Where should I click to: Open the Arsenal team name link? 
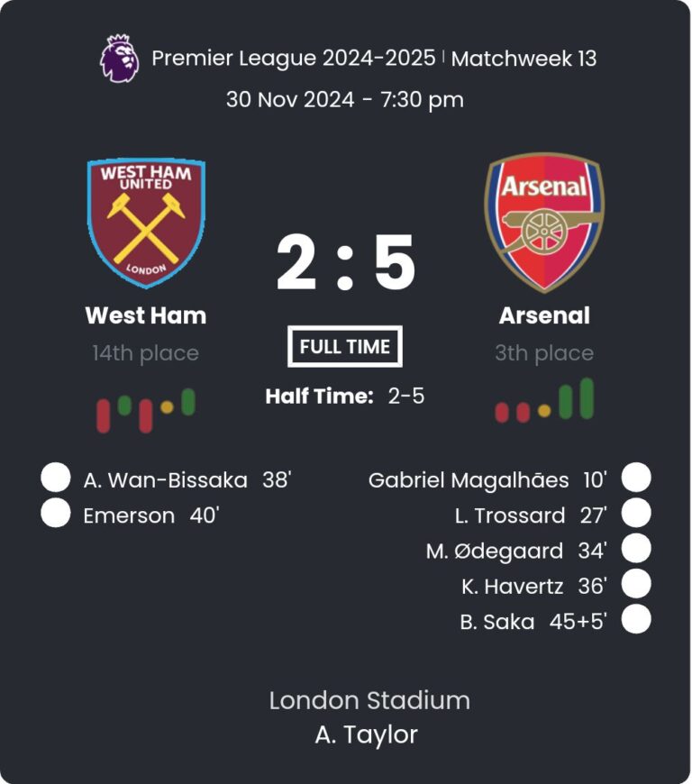click(x=544, y=315)
